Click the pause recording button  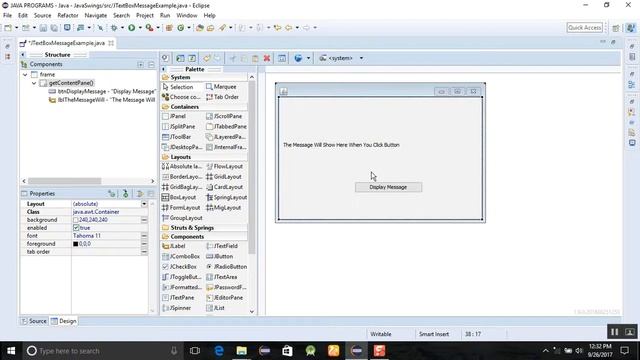(614, 332)
